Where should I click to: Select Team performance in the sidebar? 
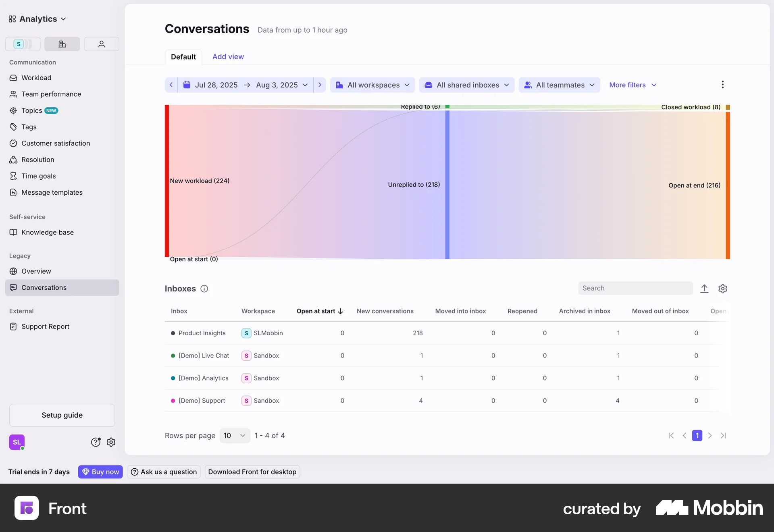51,94
